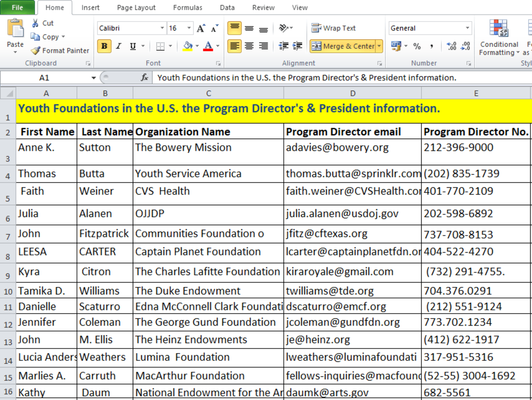
Task: Click the Name Box showing A1
Action: (x=45, y=78)
